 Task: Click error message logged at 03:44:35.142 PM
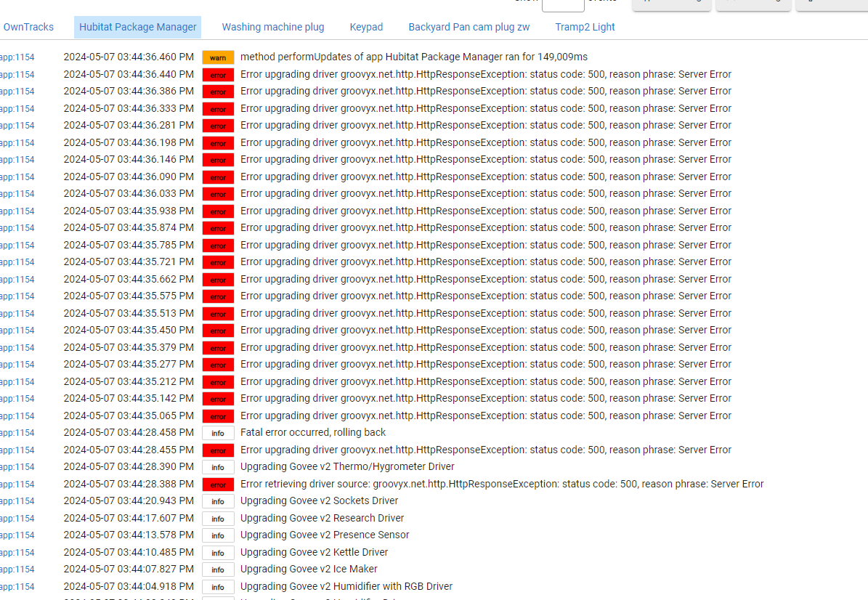coord(485,398)
